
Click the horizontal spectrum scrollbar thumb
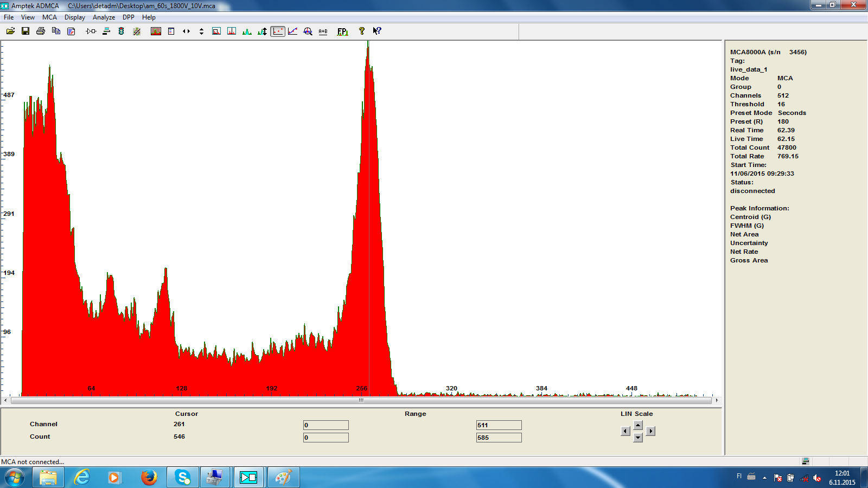click(x=361, y=401)
